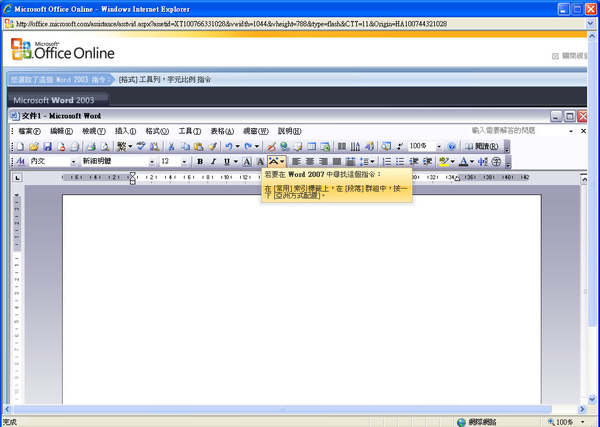Expand the style dropdown showing 內文
Screen dimensions: 600x427
pyautogui.click(x=73, y=162)
